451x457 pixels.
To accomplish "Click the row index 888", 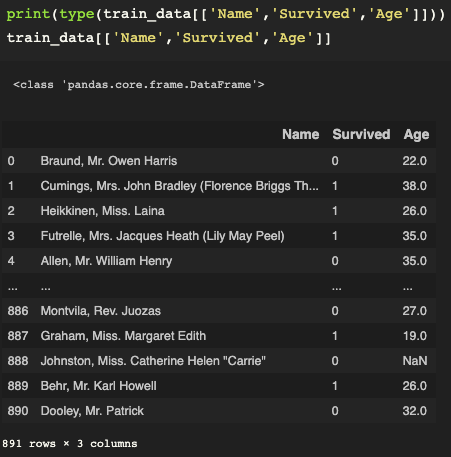I will point(18,361).
